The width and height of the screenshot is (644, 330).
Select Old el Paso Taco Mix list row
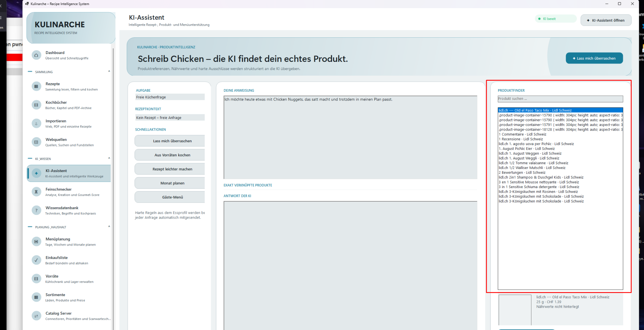point(560,110)
